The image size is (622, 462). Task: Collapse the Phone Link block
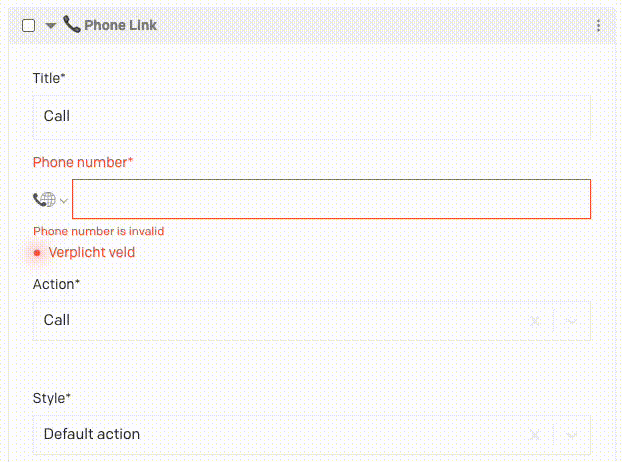[x=51, y=26]
